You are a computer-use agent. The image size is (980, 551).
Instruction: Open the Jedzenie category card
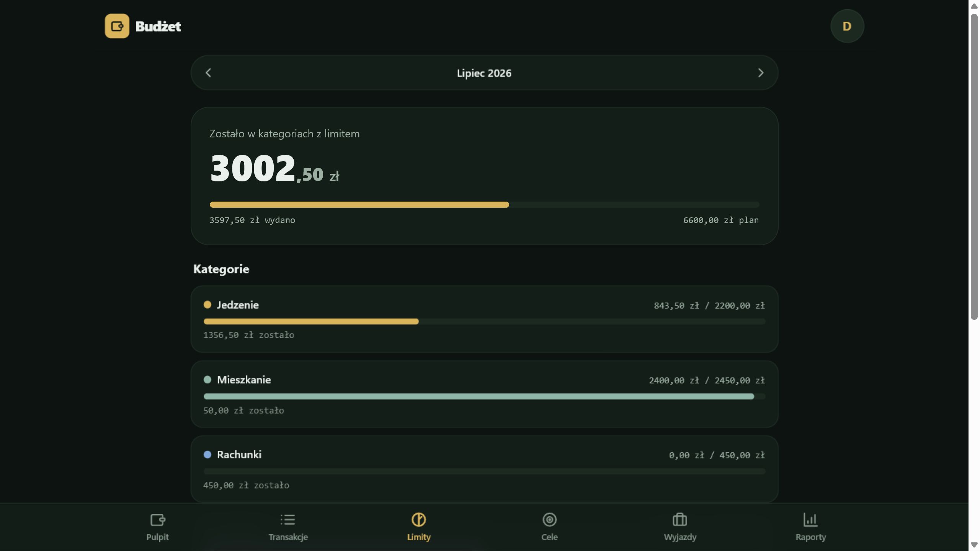coord(484,319)
